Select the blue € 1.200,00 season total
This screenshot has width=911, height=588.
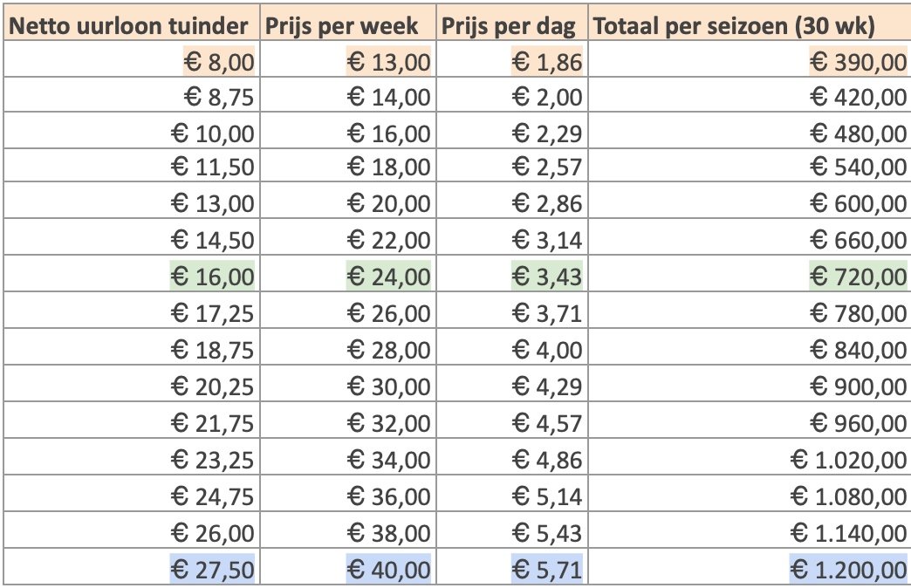coord(750,568)
